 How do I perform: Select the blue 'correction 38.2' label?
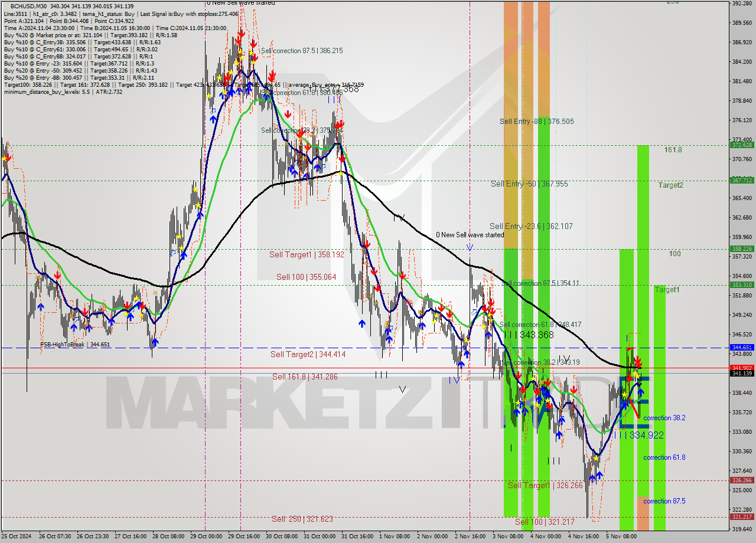click(x=664, y=418)
